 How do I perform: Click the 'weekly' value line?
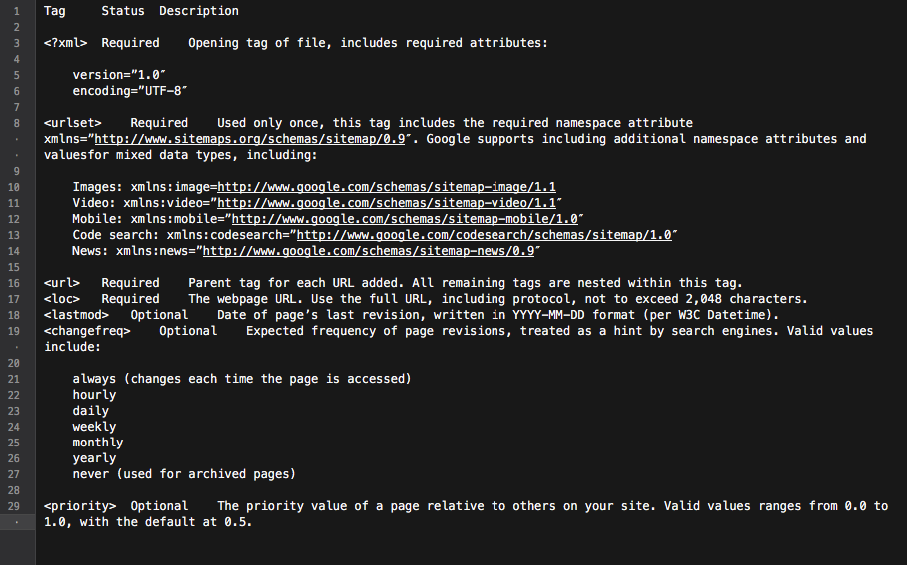[94, 427]
